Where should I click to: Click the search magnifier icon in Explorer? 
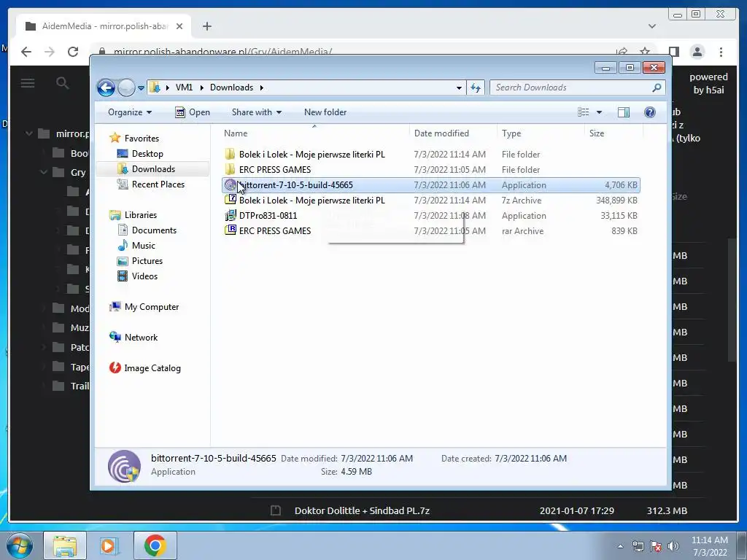(657, 87)
